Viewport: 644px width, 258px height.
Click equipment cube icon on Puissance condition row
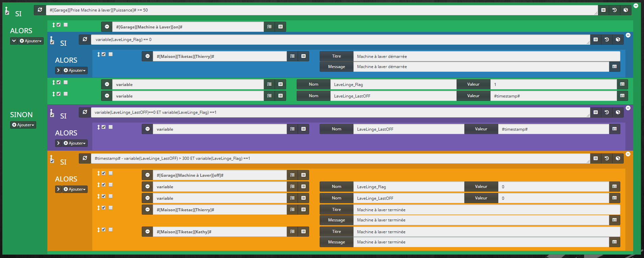(626, 10)
